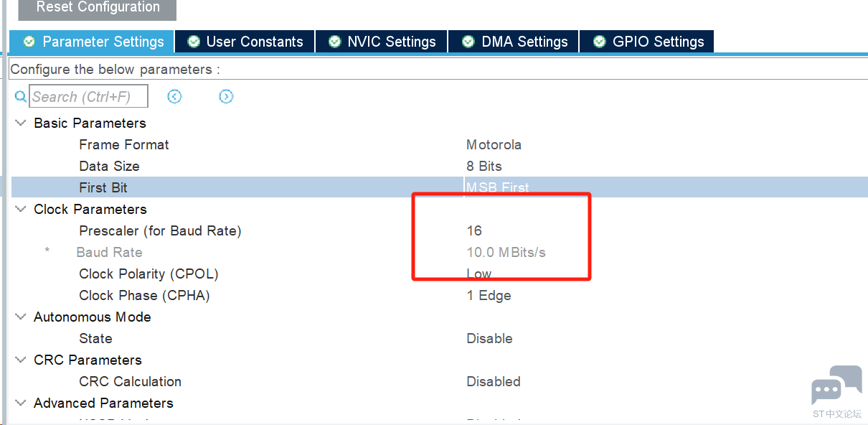Open the Prescaler value 16 dropdown
The height and width of the screenshot is (425, 868).
click(474, 230)
